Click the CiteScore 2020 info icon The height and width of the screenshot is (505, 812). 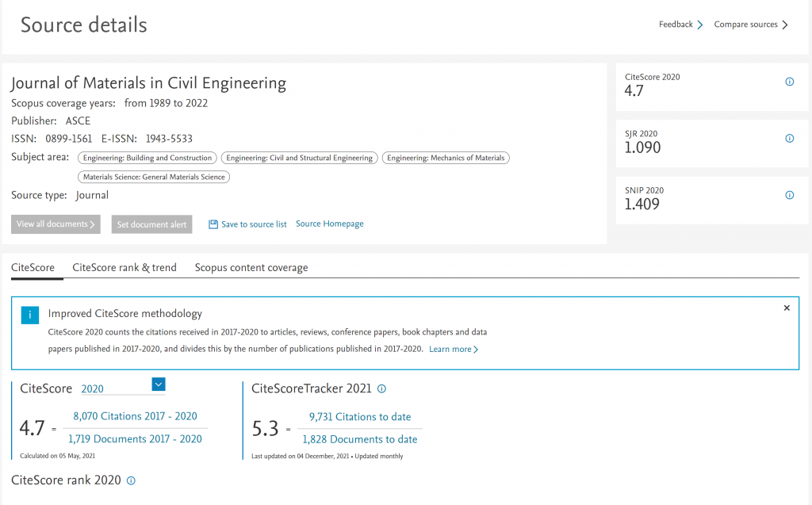tap(789, 82)
